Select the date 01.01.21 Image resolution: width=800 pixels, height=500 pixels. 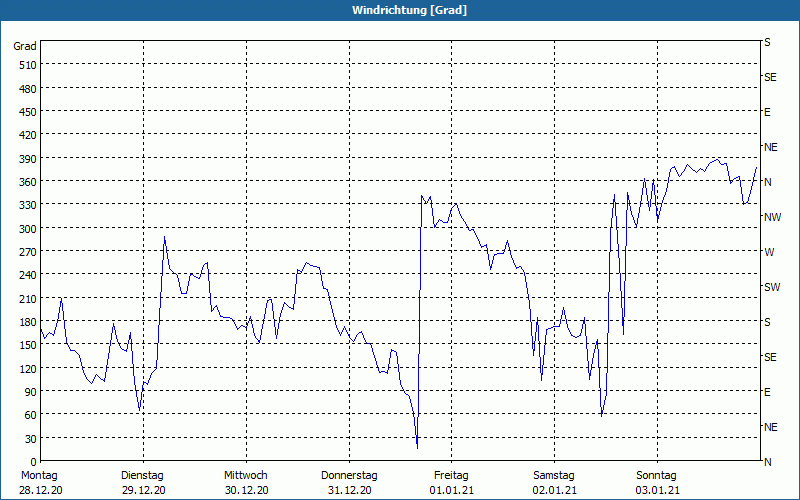452,491
